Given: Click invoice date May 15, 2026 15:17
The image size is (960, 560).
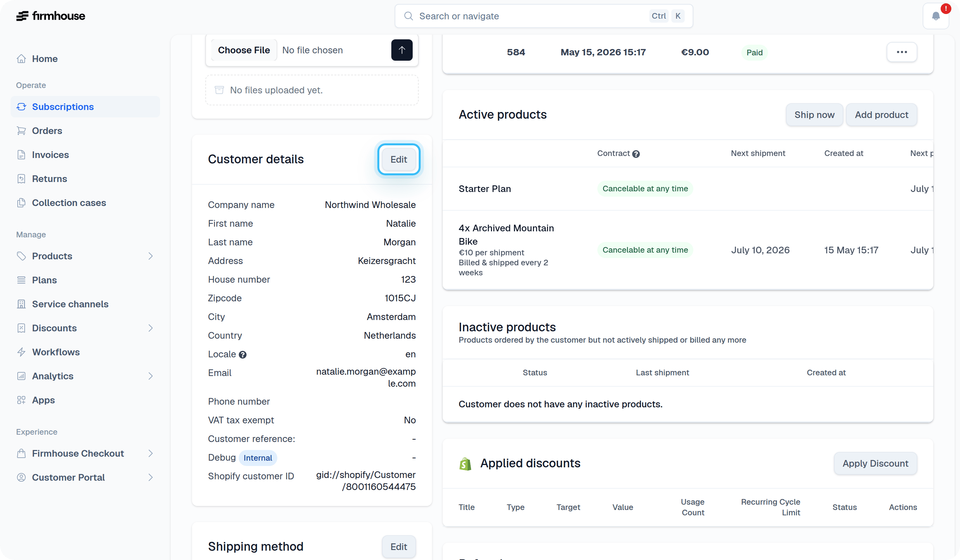Looking at the screenshot, I should click(x=603, y=52).
